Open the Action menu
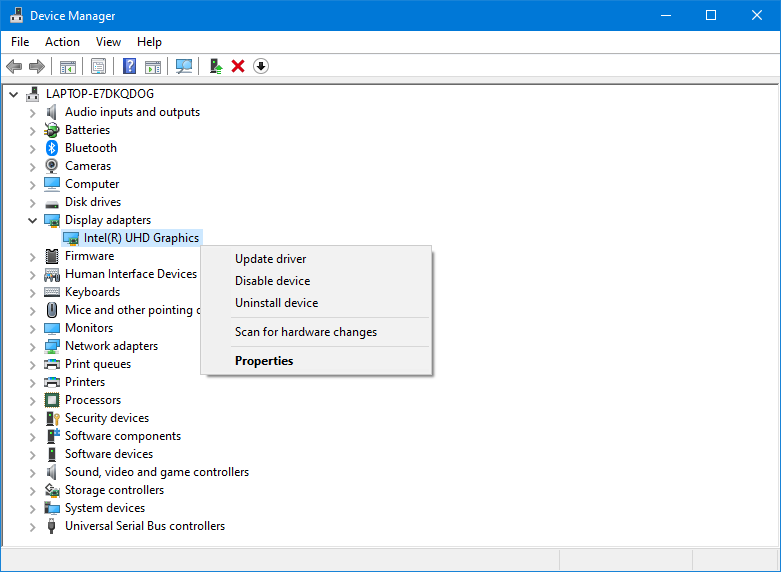Viewport: 781px width, 572px height. coord(62,42)
